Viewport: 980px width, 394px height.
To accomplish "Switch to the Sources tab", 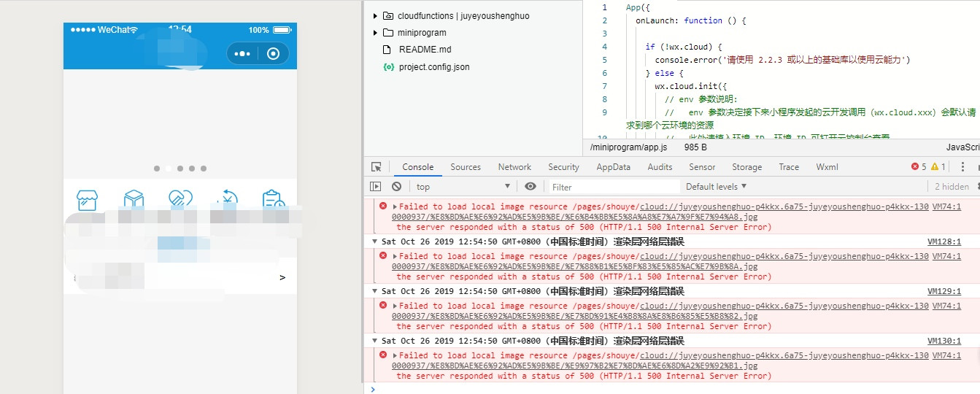I will [x=466, y=167].
